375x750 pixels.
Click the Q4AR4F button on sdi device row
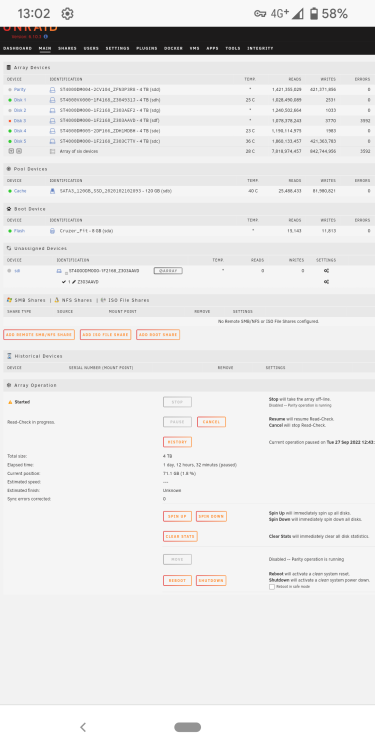click(x=168, y=271)
